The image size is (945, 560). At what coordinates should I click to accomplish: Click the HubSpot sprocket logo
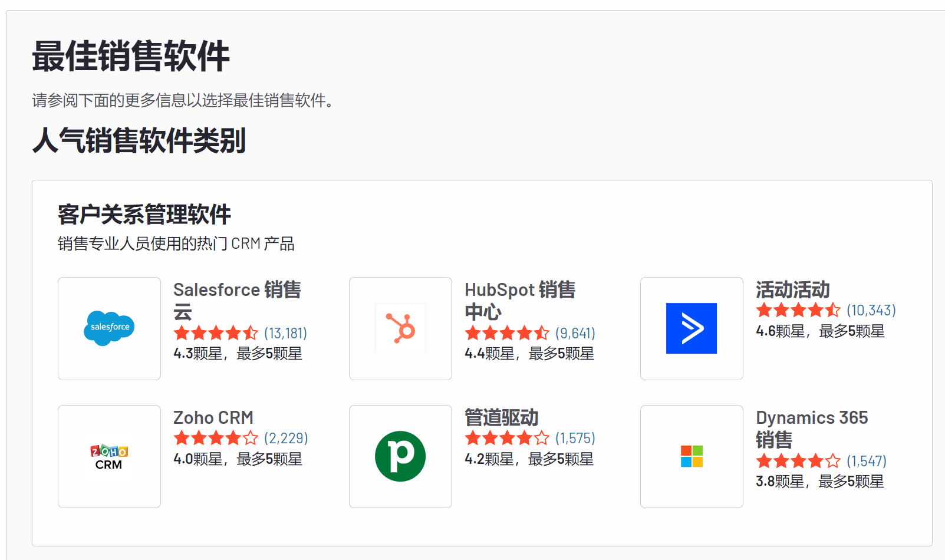pyautogui.click(x=400, y=328)
